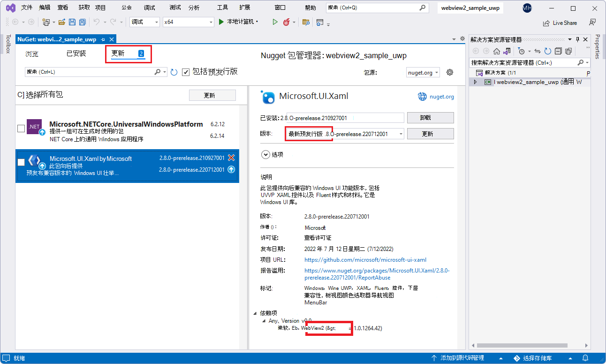Enable the 包括预发行版 checkbox
The image size is (606, 364).
pos(186,72)
